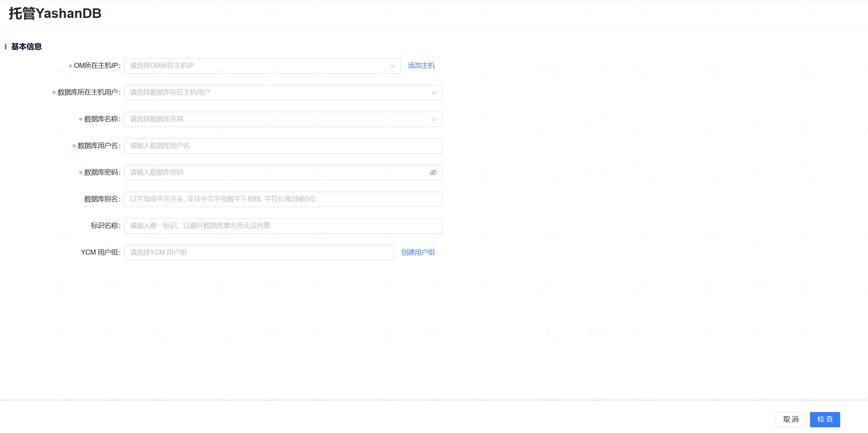Screen dimensions: 868x433
Task: Open the YCM 用户组 selector
Action: [259, 253]
